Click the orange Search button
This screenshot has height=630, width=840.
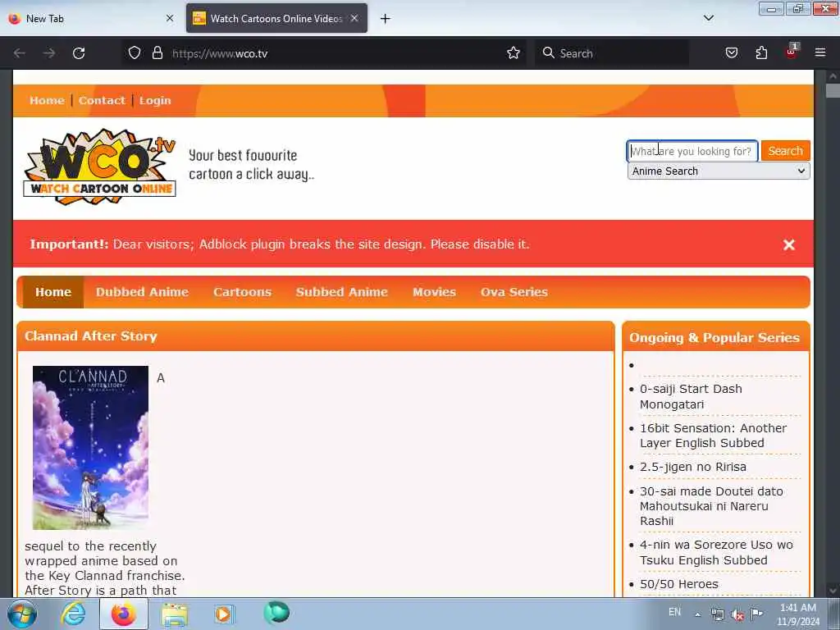tap(785, 151)
